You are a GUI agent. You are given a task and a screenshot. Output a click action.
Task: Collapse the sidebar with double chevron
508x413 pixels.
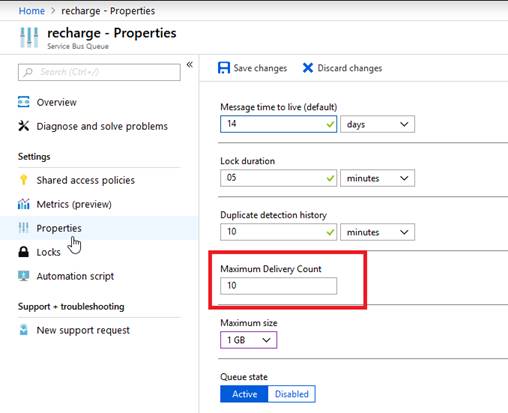tap(189, 65)
